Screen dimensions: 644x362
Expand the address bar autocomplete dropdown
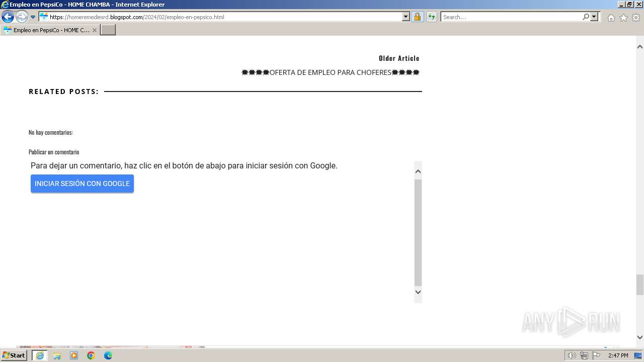click(406, 17)
